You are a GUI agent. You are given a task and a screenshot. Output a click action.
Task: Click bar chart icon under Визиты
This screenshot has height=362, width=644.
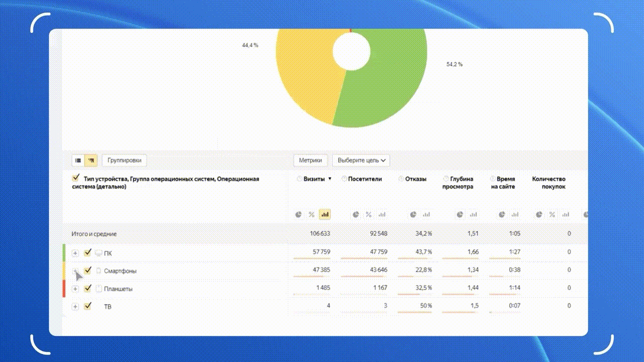click(x=325, y=215)
